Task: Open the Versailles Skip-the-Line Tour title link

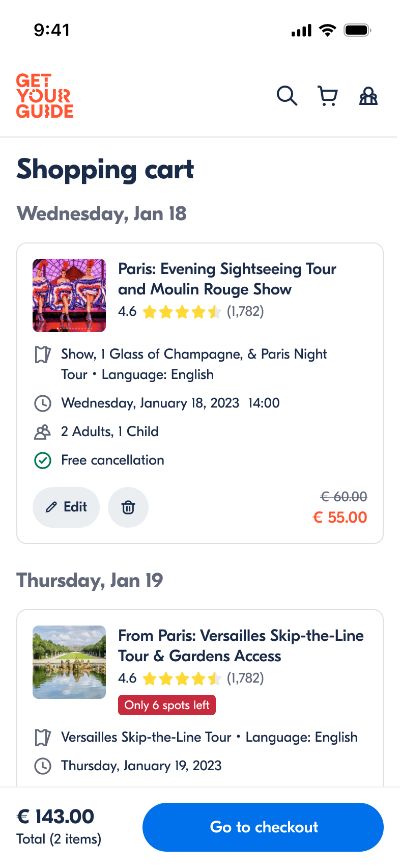Action: [x=241, y=646]
